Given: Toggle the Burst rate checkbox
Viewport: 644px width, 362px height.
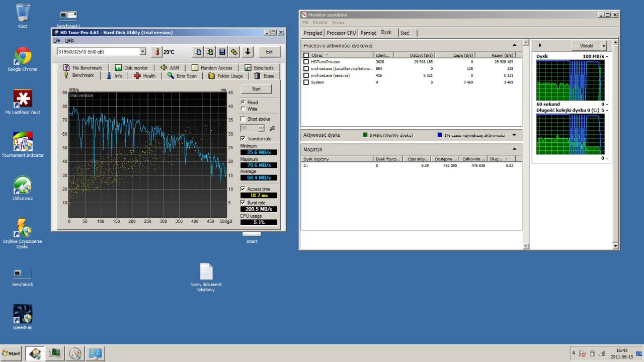Looking at the screenshot, I should (243, 203).
